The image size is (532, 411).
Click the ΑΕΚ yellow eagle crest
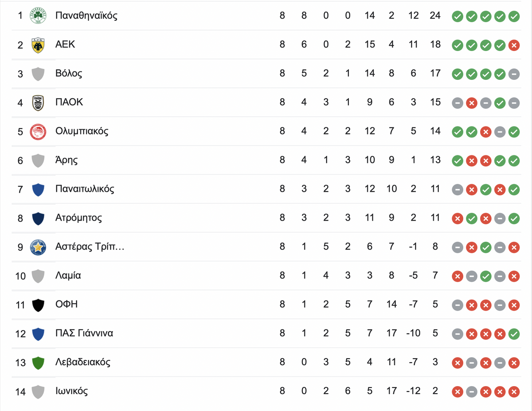pos(38,45)
